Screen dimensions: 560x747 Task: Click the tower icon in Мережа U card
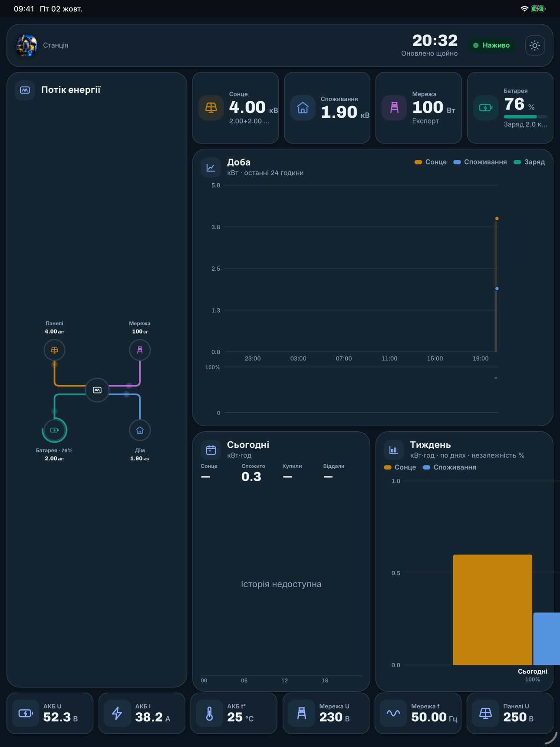[x=301, y=713]
